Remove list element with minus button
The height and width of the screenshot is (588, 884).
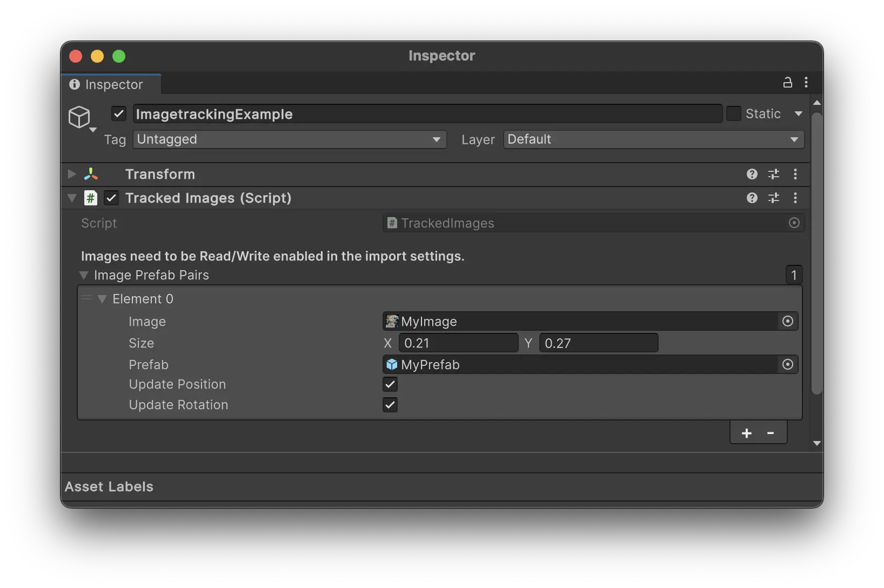coord(771,433)
